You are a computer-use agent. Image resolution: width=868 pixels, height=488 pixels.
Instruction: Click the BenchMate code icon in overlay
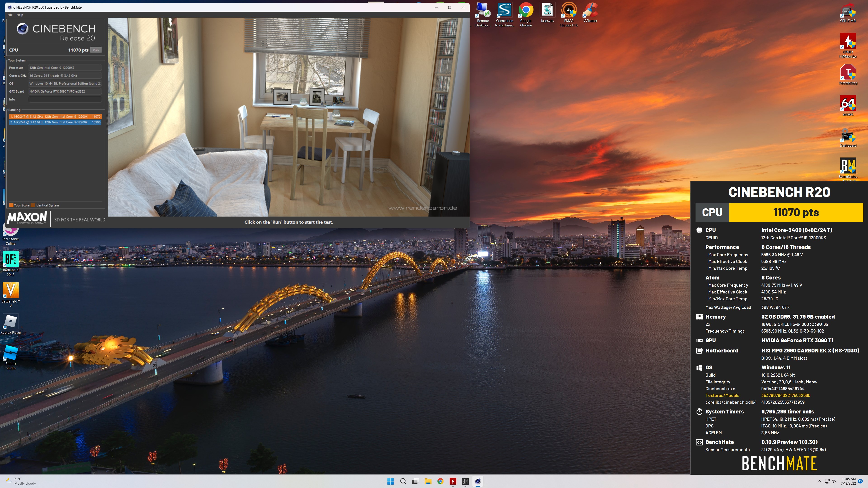699,442
